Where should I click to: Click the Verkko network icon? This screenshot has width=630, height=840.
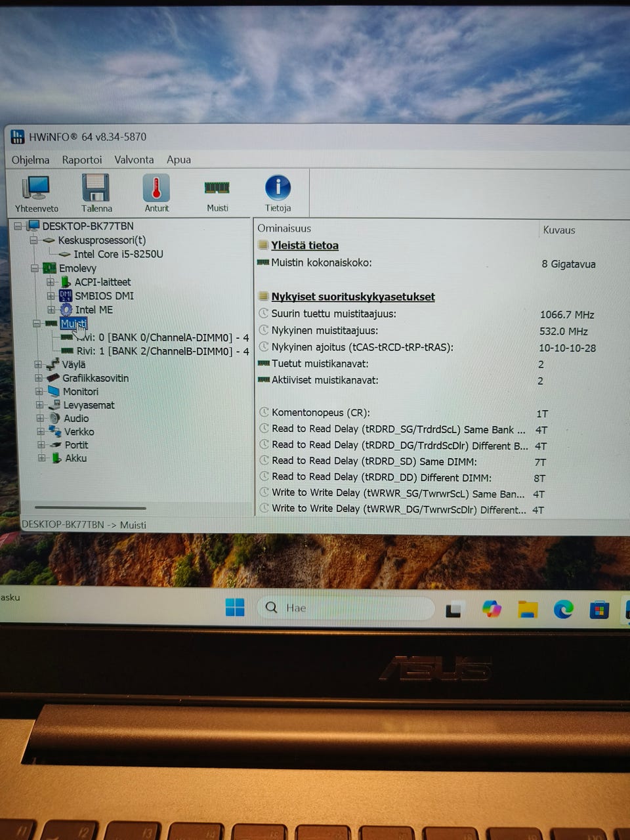pyautogui.click(x=55, y=431)
